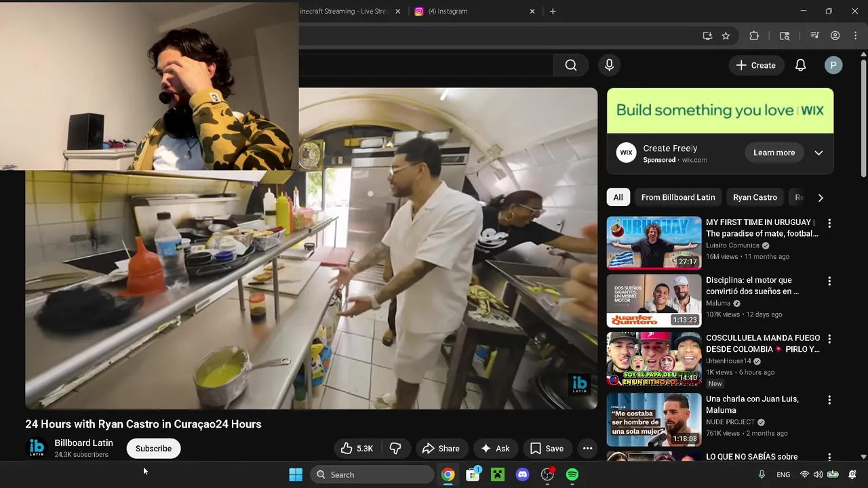Click the Share button
The width and height of the screenshot is (868, 488).
pos(440,449)
